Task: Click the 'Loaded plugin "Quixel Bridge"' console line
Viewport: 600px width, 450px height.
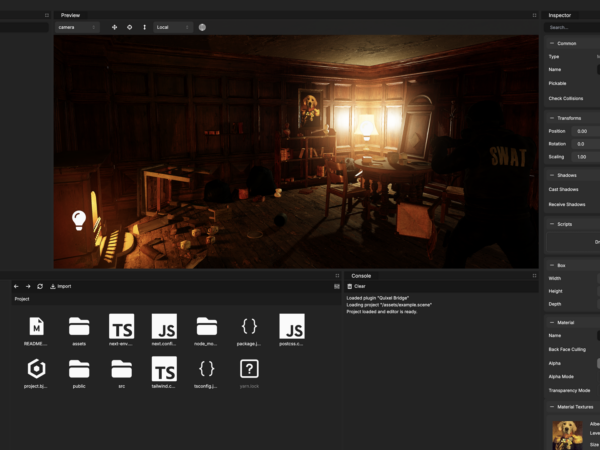Action: pyautogui.click(x=378, y=298)
